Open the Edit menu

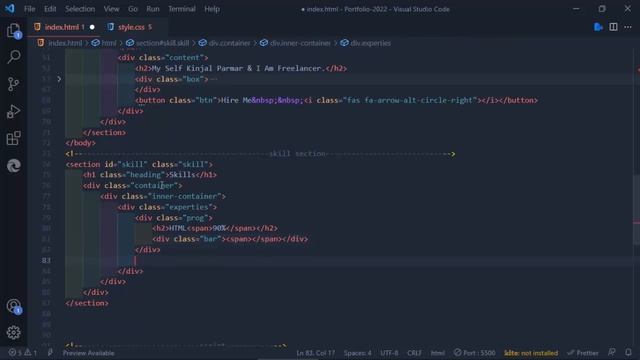click(x=50, y=9)
